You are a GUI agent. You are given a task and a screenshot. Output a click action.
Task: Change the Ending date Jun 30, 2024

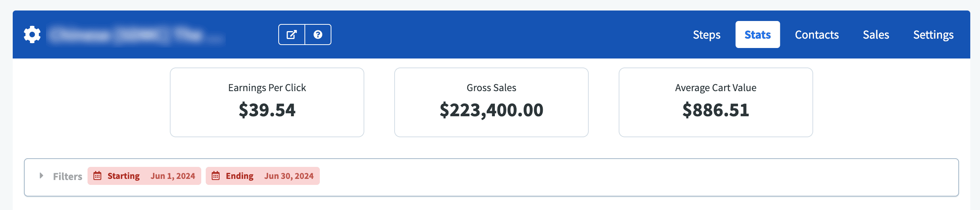click(x=289, y=176)
